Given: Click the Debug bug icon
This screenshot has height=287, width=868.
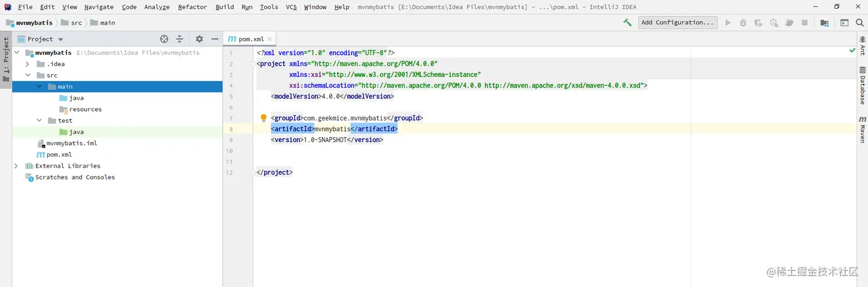Looking at the screenshot, I should (x=743, y=22).
